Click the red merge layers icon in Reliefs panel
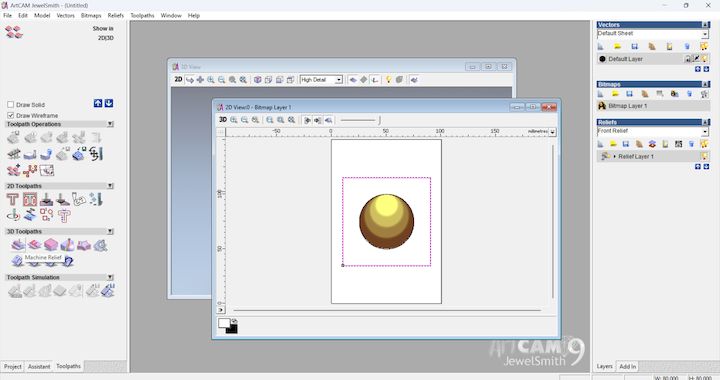Image resolution: width=720 pixels, height=380 pixels. pos(652,144)
